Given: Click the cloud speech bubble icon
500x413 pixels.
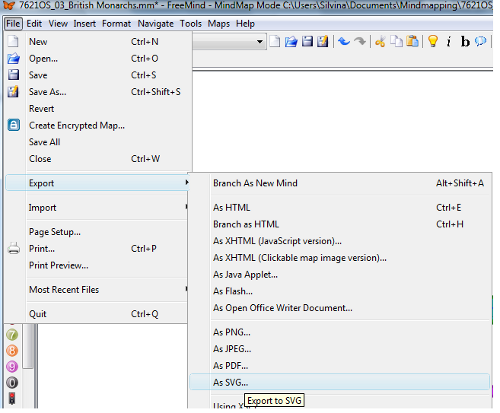Looking at the screenshot, I should pyautogui.click(x=481, y=42).
